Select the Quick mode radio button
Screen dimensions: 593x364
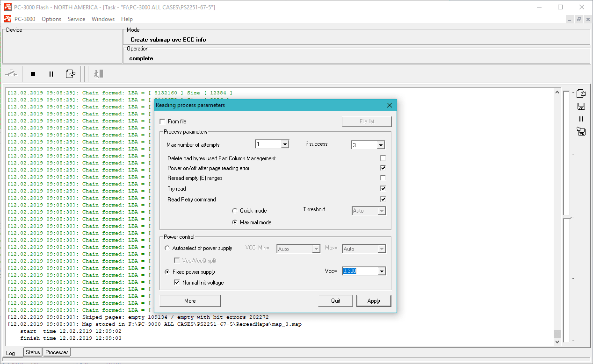click(235, 211)
